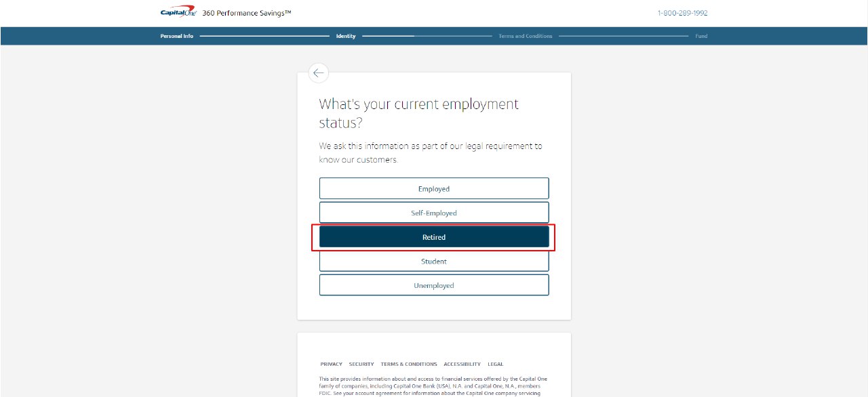Viewport: 868px width, 397px height.
Task: Click the Capital One logo
Action: (x=178, y=12)
